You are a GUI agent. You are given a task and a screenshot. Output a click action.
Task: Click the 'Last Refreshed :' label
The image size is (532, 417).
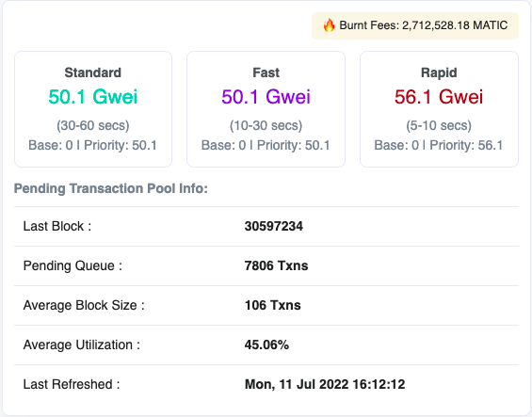click(x=72, y=384)
